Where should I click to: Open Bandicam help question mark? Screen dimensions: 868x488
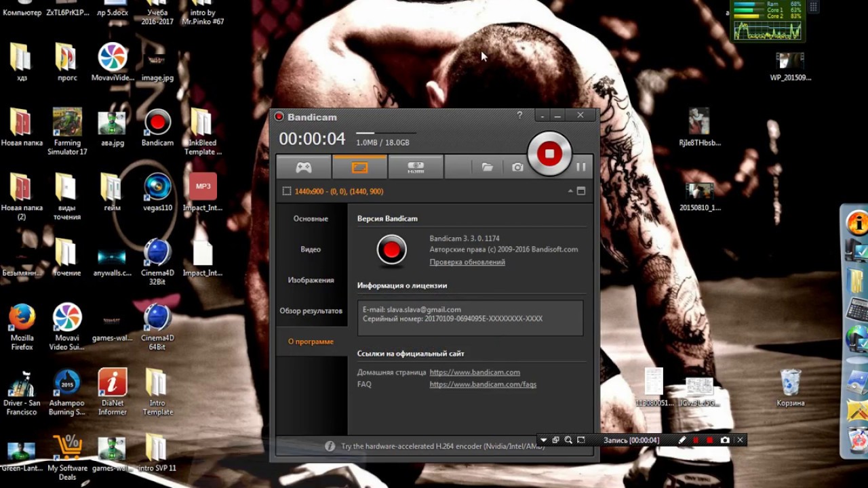click(x=520, y=116)
